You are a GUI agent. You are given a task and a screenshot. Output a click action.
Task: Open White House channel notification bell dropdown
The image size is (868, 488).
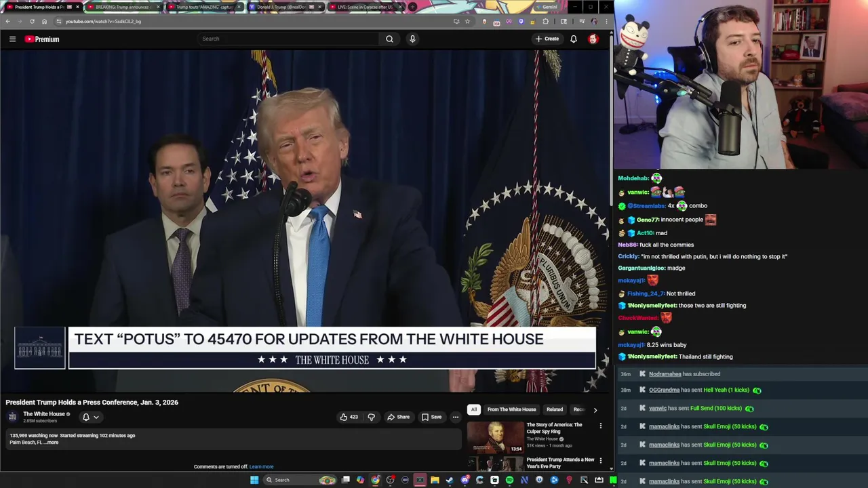pos(91,417)
